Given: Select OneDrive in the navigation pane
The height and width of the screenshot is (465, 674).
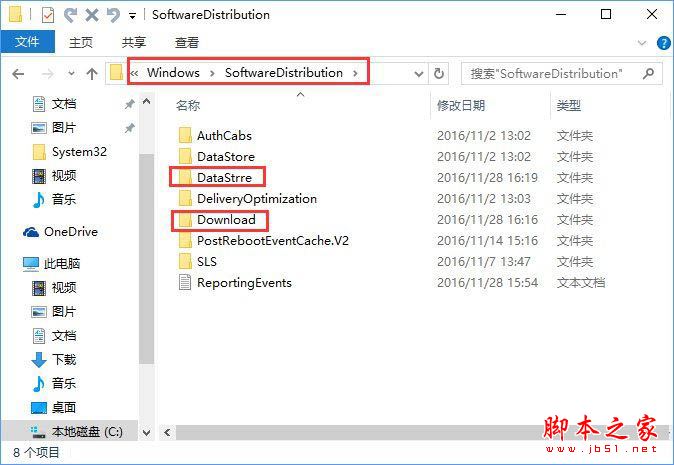Looking at the screenshot, I should 70,231.
